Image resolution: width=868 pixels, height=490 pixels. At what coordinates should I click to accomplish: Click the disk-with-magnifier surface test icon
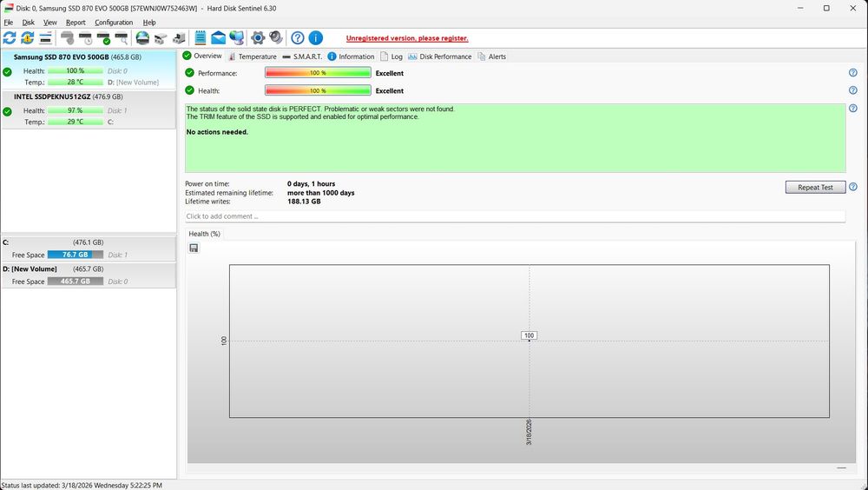coord(122,37)
